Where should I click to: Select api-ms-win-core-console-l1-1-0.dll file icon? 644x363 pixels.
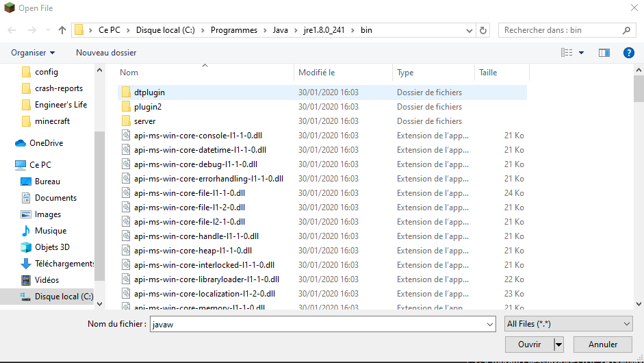coord(126,135)
